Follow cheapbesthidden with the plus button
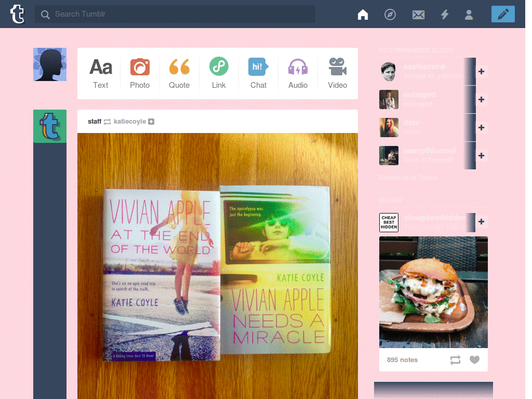532x399 pixels. pyautogui.click(x=481, y=221)
